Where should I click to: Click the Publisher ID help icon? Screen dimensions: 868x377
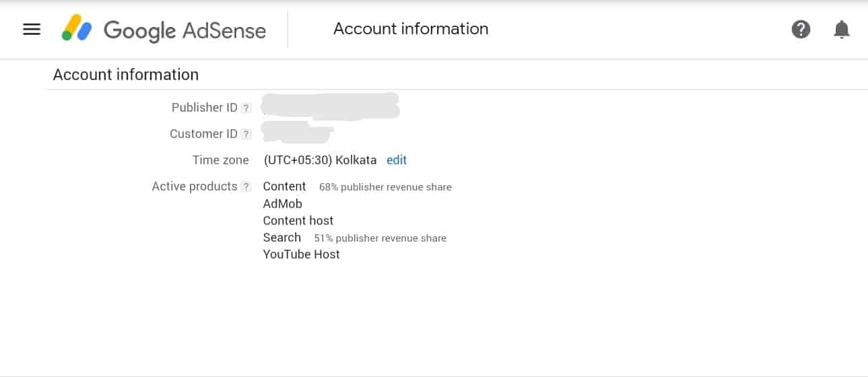click(x=246, y=108)
